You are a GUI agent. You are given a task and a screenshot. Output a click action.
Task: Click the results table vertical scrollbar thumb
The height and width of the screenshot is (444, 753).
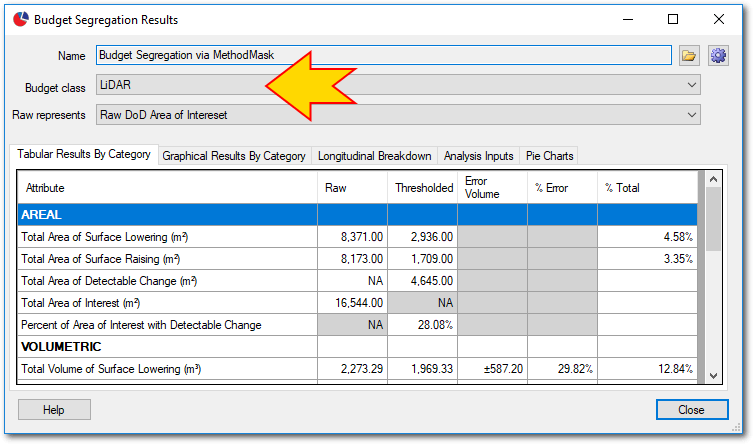[713, 219]
